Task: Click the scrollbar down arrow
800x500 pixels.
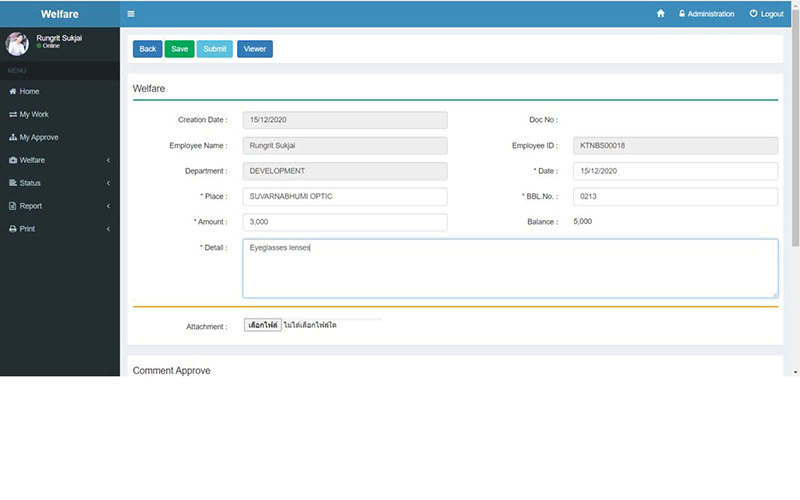Action: 795,372
